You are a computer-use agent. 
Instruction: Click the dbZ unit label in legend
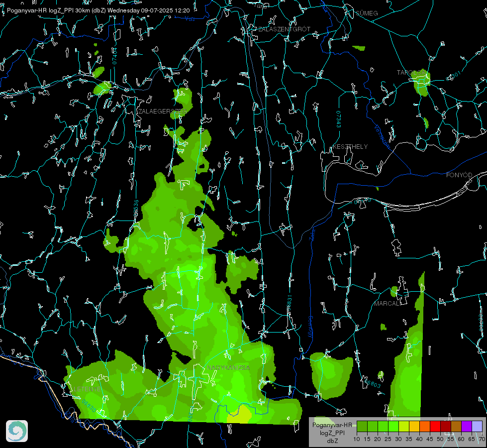332,441
